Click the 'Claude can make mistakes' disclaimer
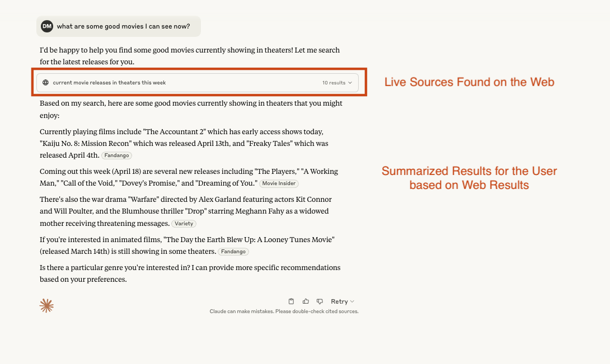 pyautogui.click(x=284, y=311)
